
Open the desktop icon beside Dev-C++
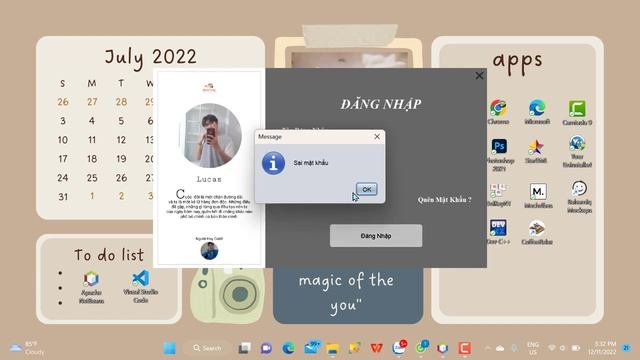click(537, 233)
